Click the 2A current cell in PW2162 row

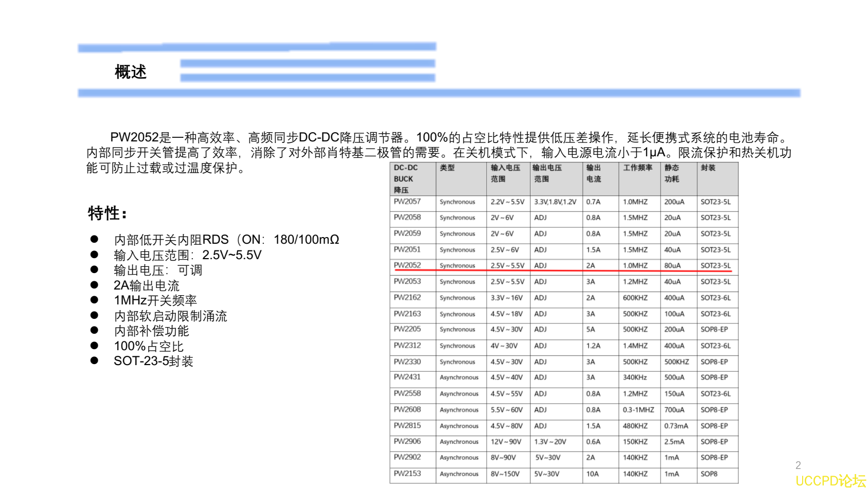point(590,298)
